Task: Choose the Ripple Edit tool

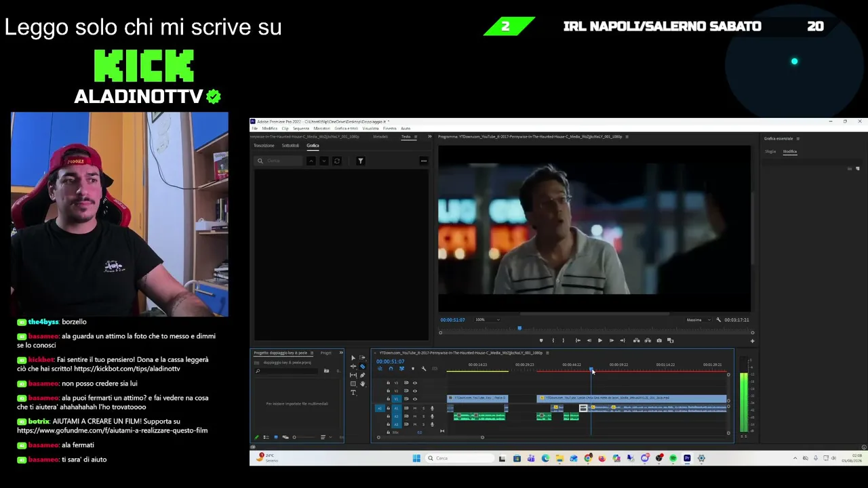Action: [353, 367]
